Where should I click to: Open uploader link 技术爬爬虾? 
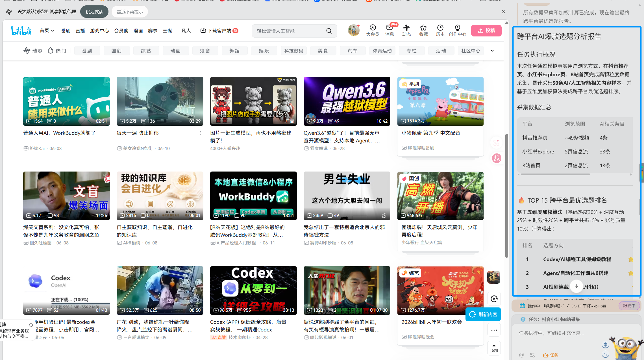(240, 337)
